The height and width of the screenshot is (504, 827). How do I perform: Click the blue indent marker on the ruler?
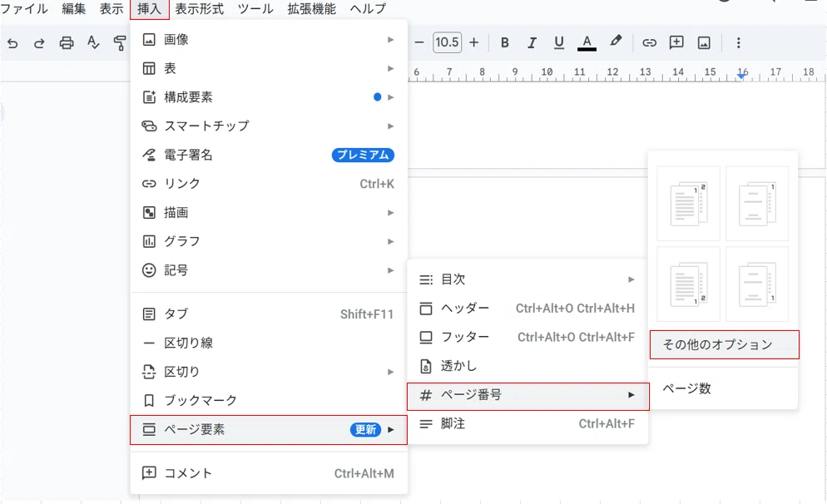pyautogui.click(x=741, y=77)
